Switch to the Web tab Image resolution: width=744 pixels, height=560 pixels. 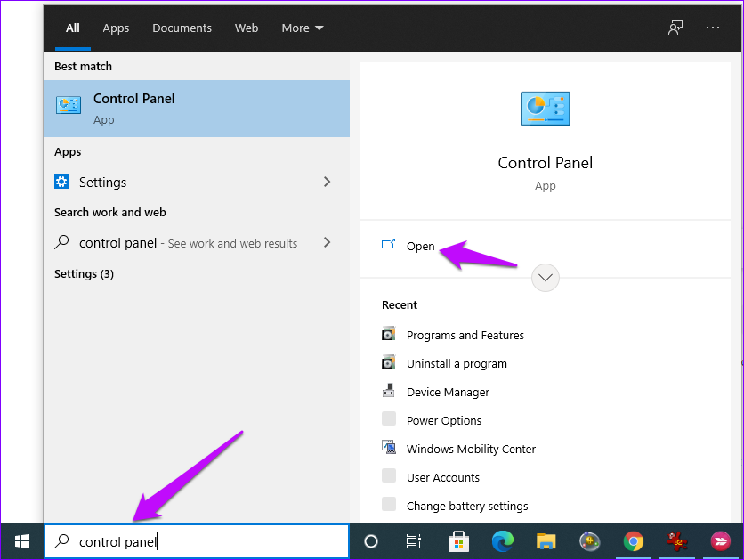coord(247,28)
